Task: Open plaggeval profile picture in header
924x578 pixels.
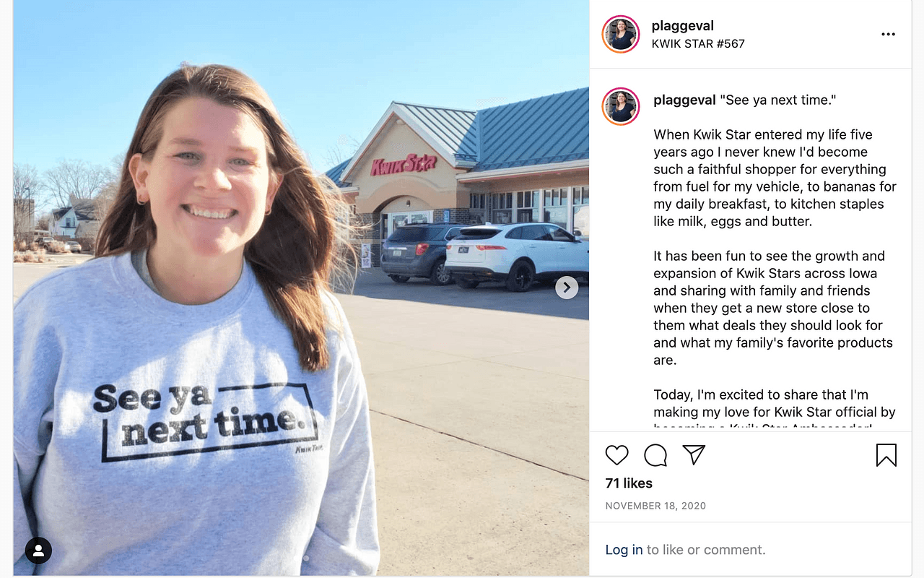Action: click(621, 34)
